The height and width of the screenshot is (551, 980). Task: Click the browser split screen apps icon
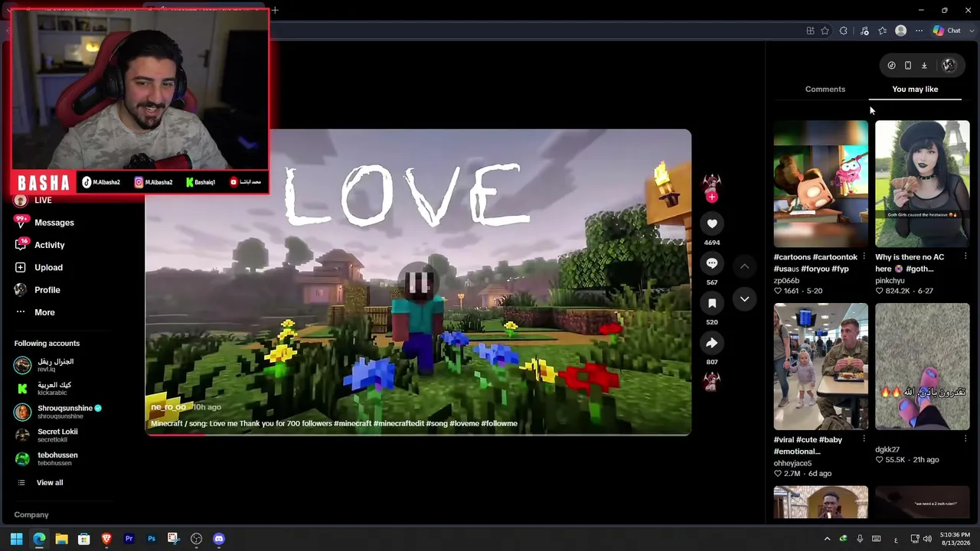click(x=810, y=31)
